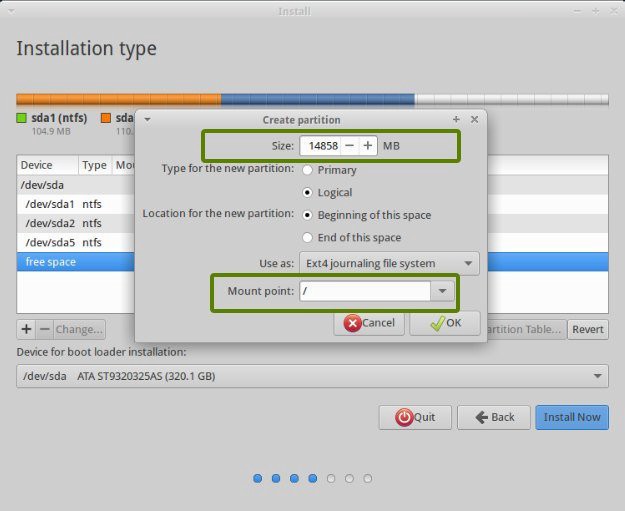Click the add partition plus icon
Image resolution: width=625 pixels, height=511 pixels.
26,329
